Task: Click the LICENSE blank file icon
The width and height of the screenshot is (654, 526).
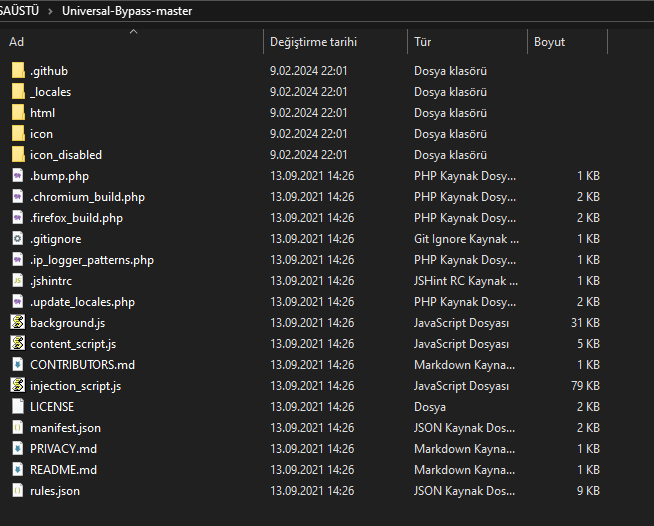Action: pyautogui.click(x=17, y=407)
